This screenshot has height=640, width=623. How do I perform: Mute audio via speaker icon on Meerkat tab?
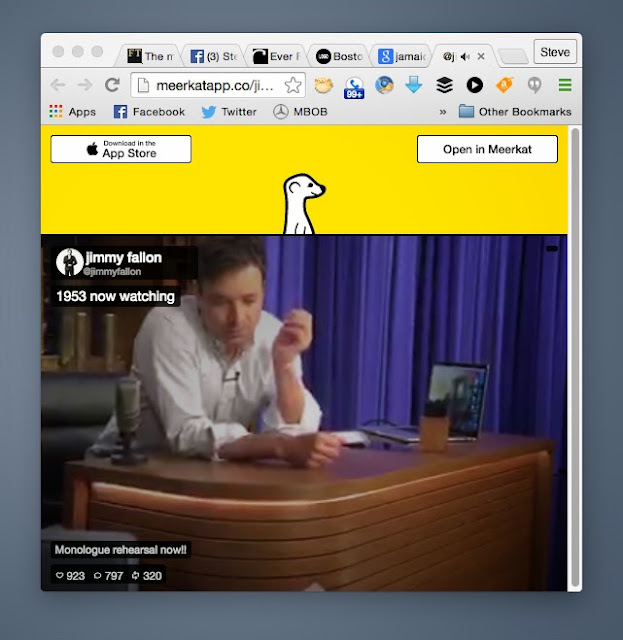click(x=465, y=57)
